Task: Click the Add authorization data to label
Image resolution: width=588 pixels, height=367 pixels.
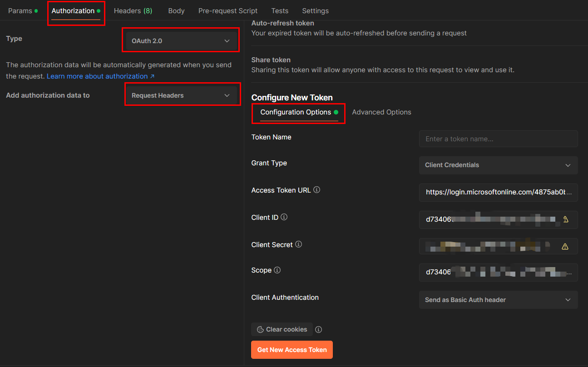Action: click(x=48, y=95)
